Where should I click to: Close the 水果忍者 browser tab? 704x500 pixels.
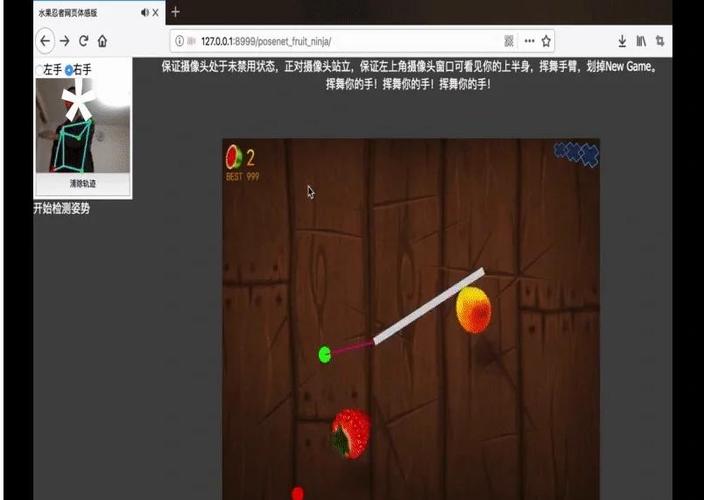(155, 13)
